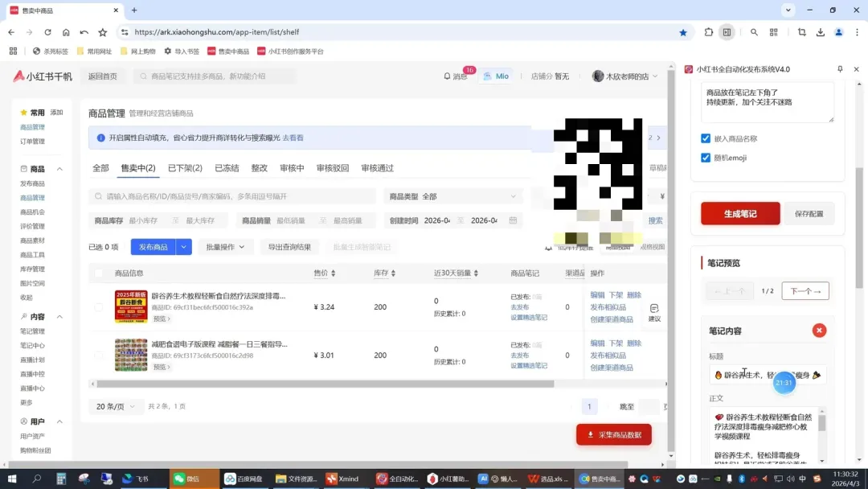Click the 下一个 note preview button

805,290
